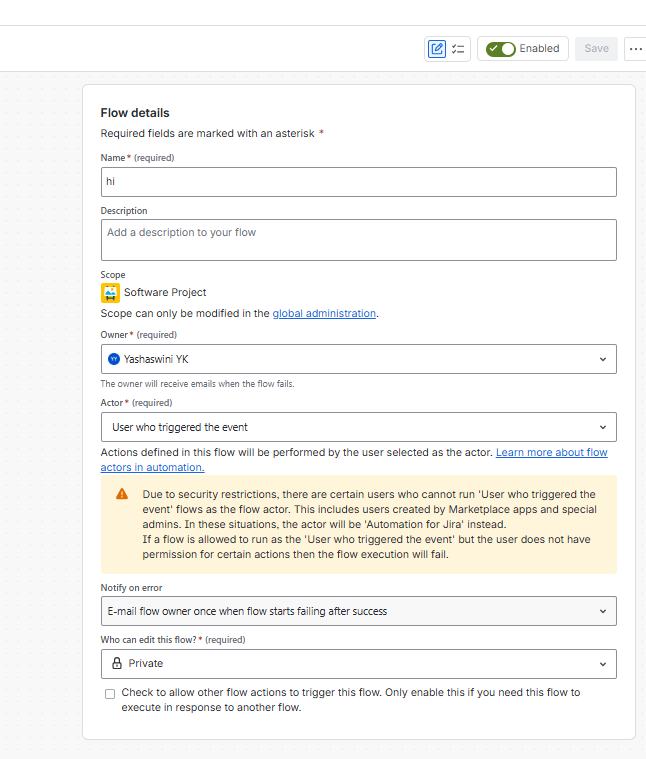The width and height of the screenshot is (646, 759).
Task: Open Who can edit this flow dropdown
Action: pyautogui.click(x=359, y=664)
